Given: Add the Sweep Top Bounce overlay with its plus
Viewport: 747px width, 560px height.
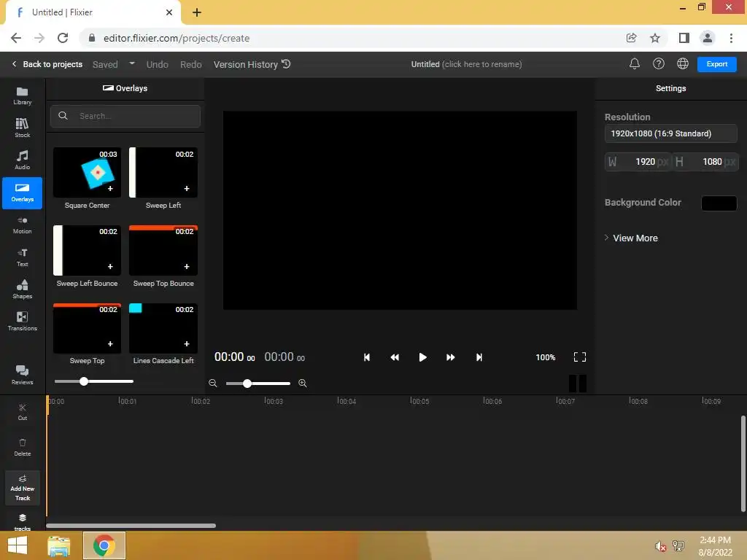Looking at the screenshot, I should click(187, 267).
